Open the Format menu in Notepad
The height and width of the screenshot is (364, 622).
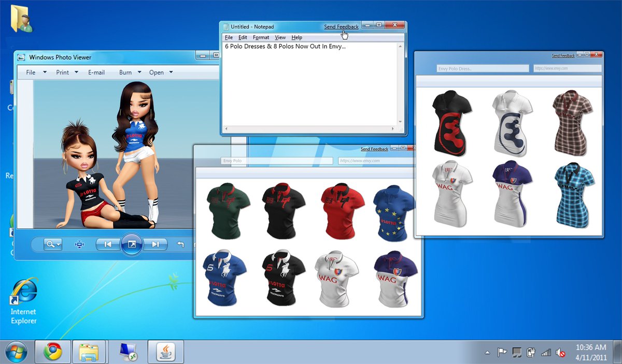[261, 37]
